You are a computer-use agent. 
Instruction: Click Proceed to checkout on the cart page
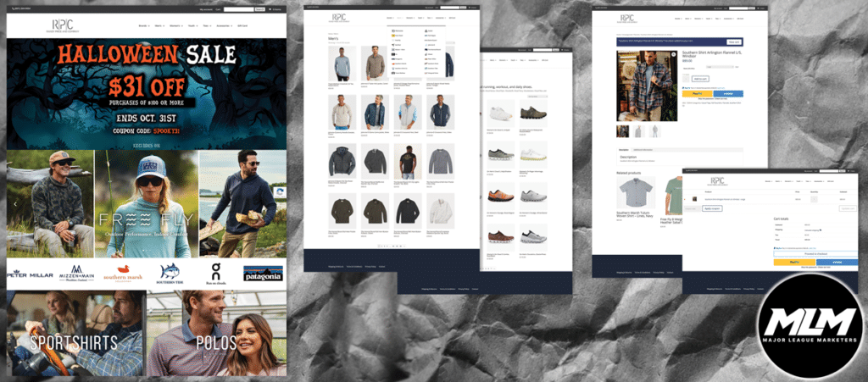pyautogui.click(x=815, y=254)
